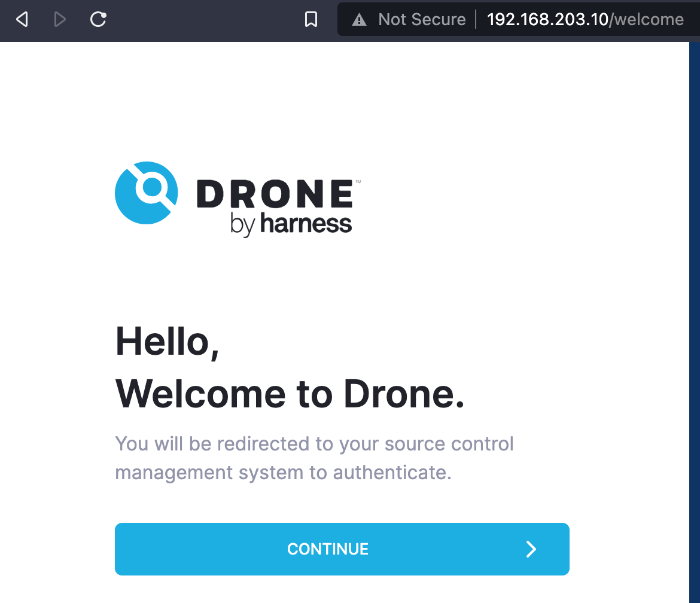Click the browser back navigation arrow

(22, 19)
